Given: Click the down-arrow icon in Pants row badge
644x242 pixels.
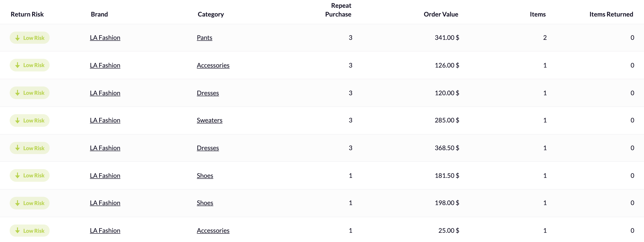Looking at the screenshot, I should (17, 38).
